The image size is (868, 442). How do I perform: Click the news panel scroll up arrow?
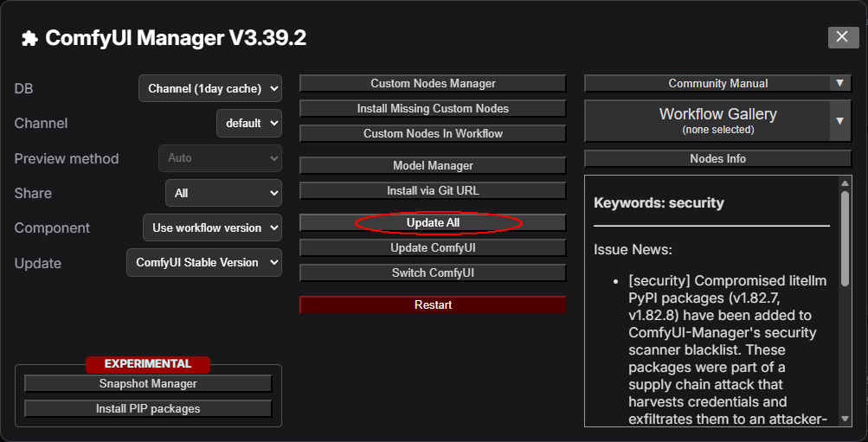click(x=845, y=183)
